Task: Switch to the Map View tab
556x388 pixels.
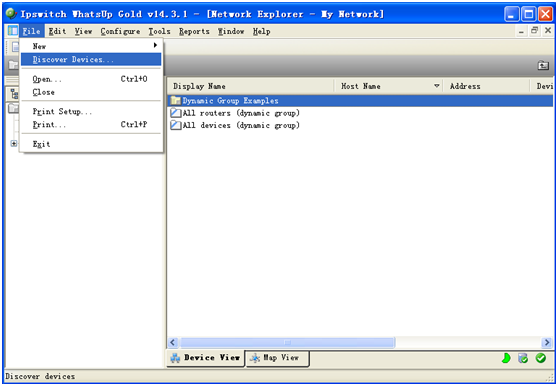Action: tap(277, 358)
